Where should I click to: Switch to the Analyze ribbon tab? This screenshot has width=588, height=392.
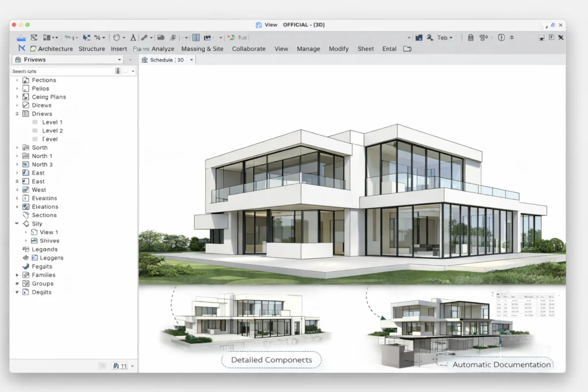click(163, 49)
